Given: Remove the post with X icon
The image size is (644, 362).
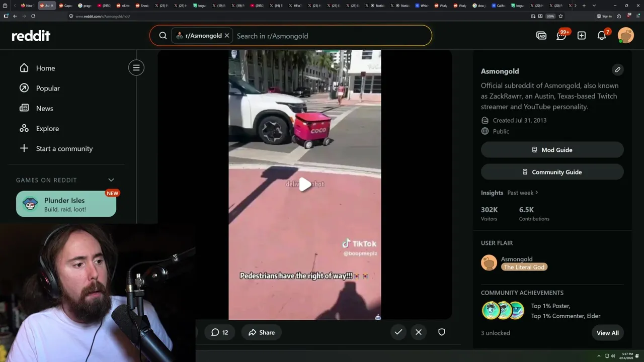Looking at the screenshot, I should (419, 332).
